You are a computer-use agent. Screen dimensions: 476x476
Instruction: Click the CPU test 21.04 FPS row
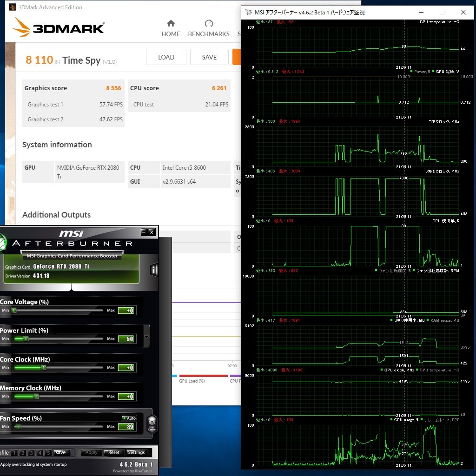179,105
